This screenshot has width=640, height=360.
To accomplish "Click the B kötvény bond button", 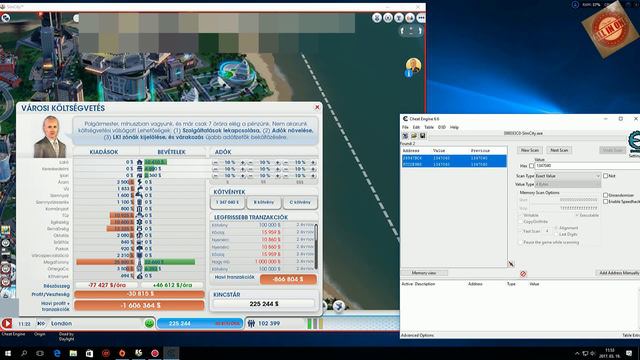I will pyautogui.click(x=264, y=202).
